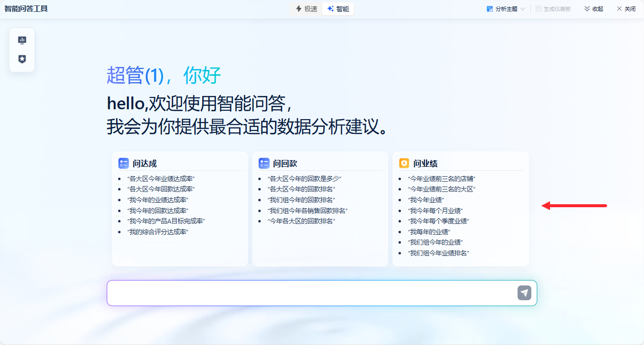
Task: Click the 问业绩 card title
Action: pyautogui.click(x=425, y=164)
